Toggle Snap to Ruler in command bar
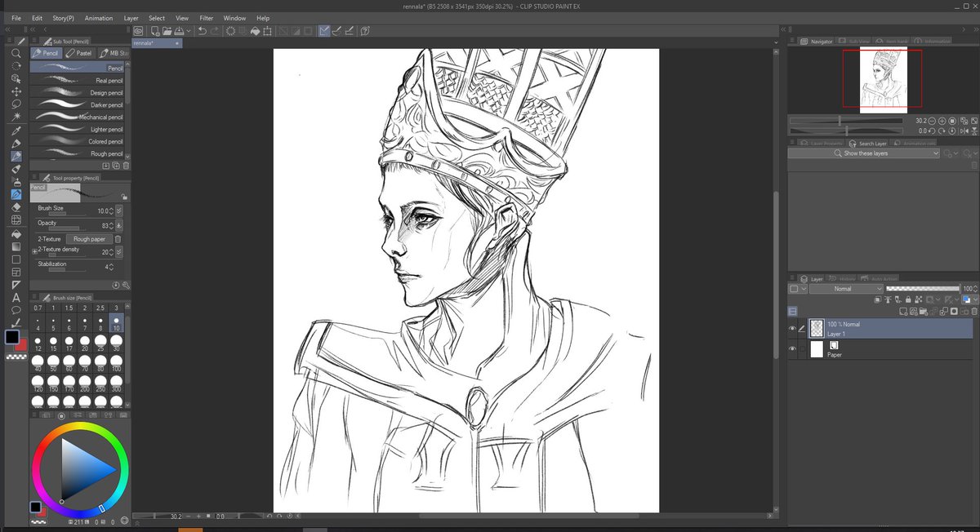 click(x=325, y=31)
